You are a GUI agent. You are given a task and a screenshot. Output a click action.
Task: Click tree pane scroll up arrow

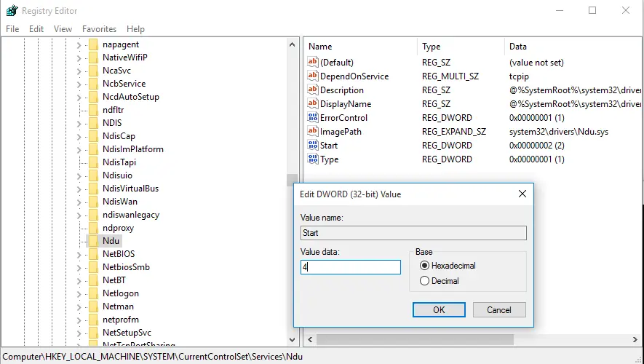[x=292, y=44]
